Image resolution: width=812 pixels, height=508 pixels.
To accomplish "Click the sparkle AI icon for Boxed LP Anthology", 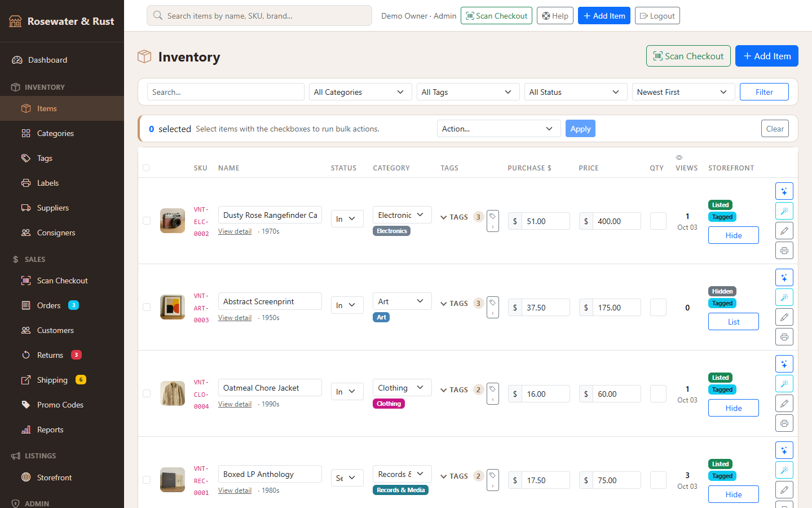I will pos(784,450).
